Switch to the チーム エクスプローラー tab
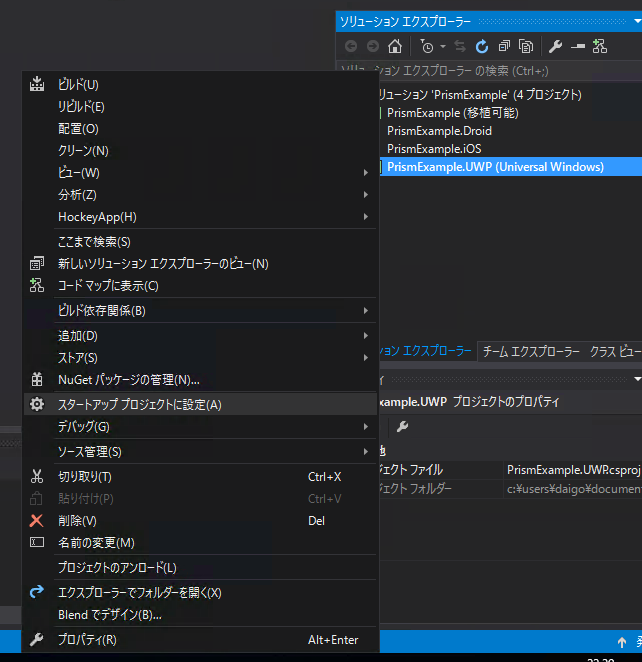642x662 pixels. click(531, 351)
